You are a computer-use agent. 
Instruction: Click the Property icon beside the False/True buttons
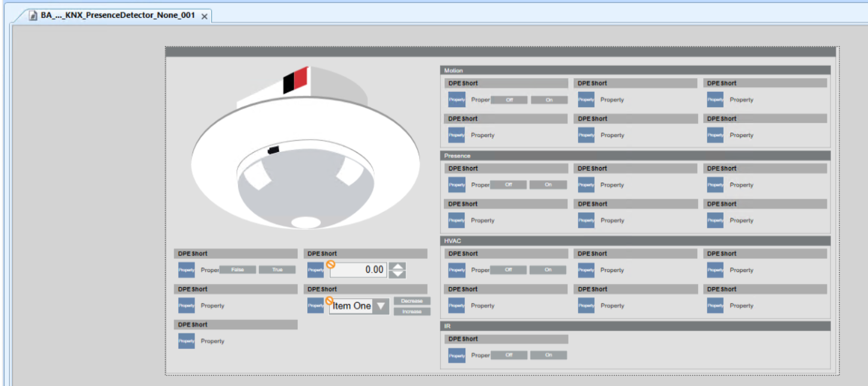coord(187,270)
